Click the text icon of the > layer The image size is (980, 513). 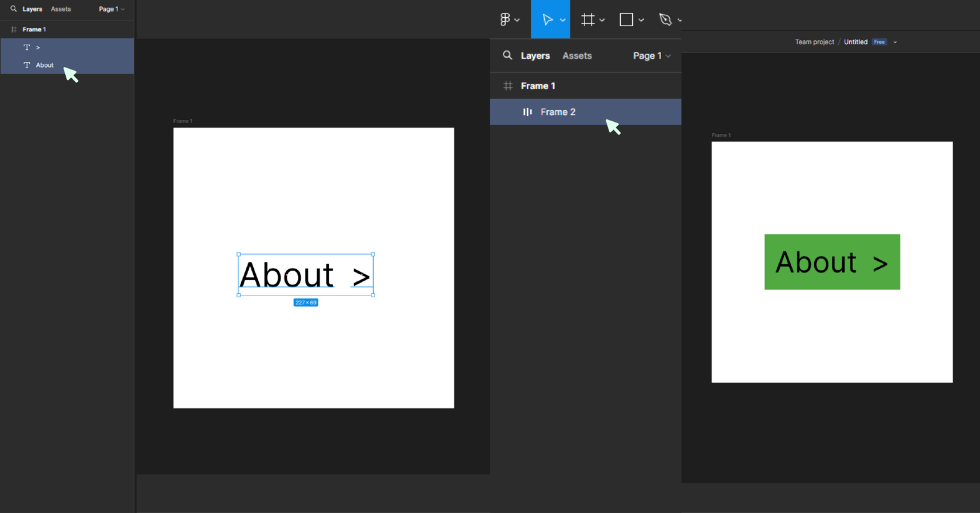click(x=27, y=47)
